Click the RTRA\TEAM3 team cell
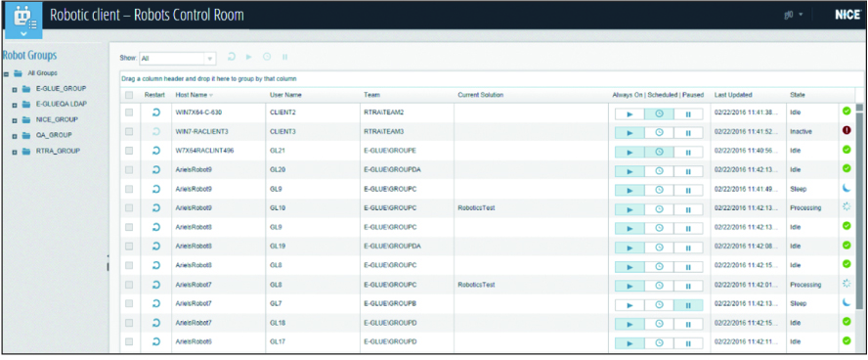Viewport: 868px width, 360px height. tap(383, 131)
